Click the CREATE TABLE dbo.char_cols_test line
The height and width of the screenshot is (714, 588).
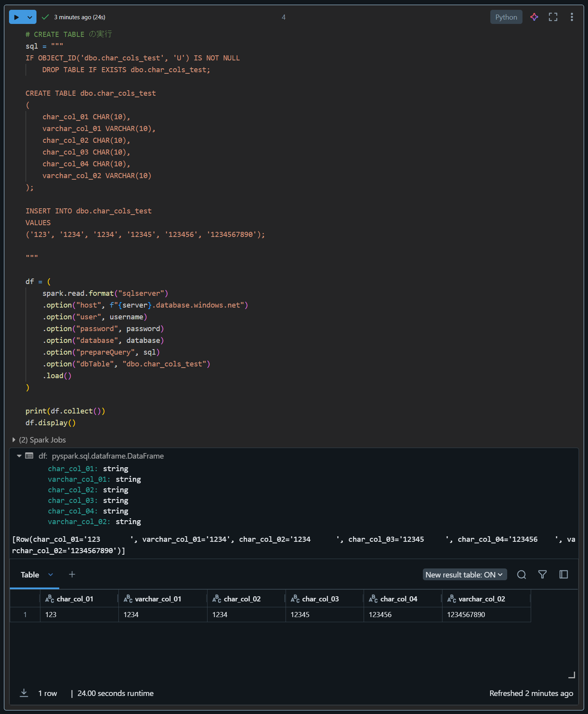(x=91, y=93)
